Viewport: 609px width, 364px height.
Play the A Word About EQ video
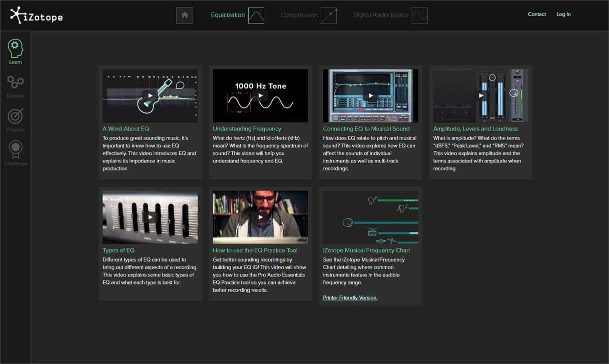(x=150, y=95)
